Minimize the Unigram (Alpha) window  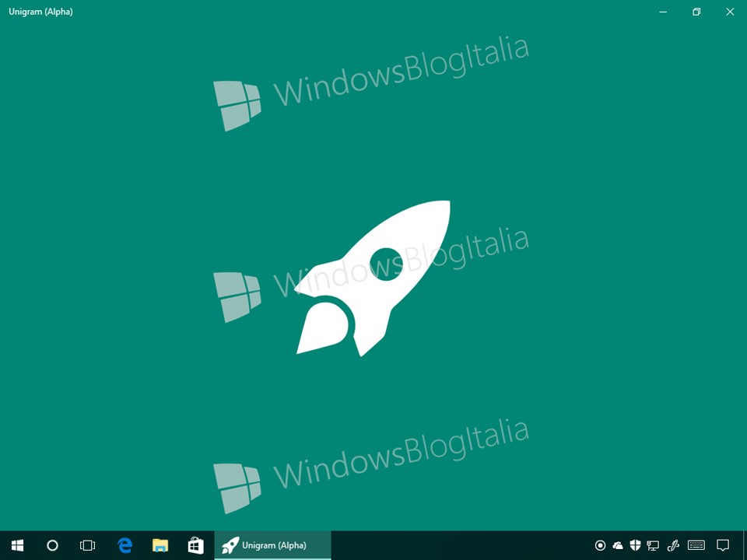coord(663,12)
